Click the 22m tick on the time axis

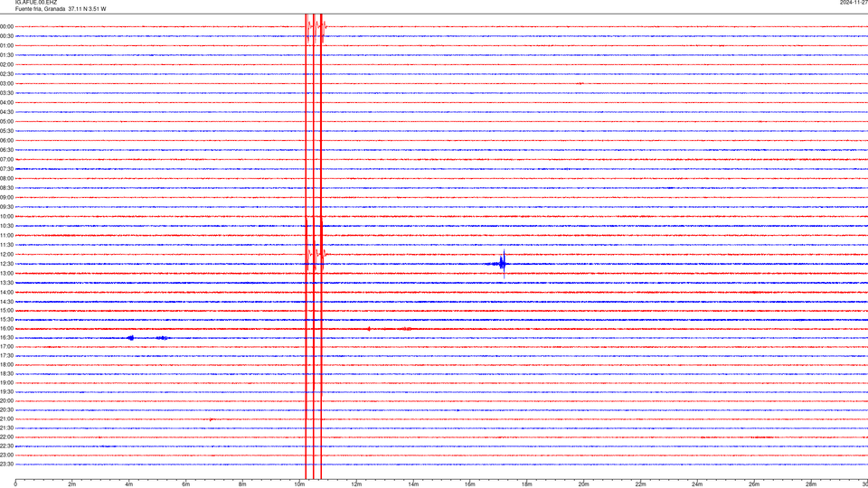pyautogui.click(x=640, y=484)
